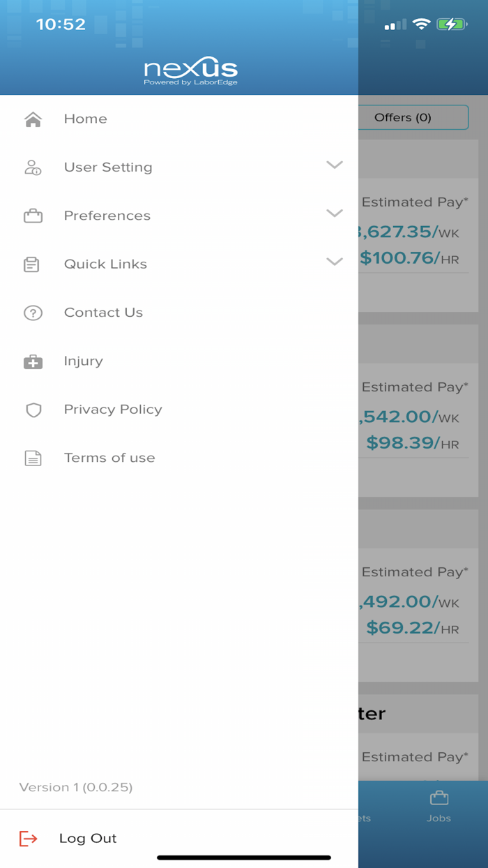Open the Privacy Policy link
The width and height of the screenshot is (488, 868).
pyautogui.click(x=113, y=410)
